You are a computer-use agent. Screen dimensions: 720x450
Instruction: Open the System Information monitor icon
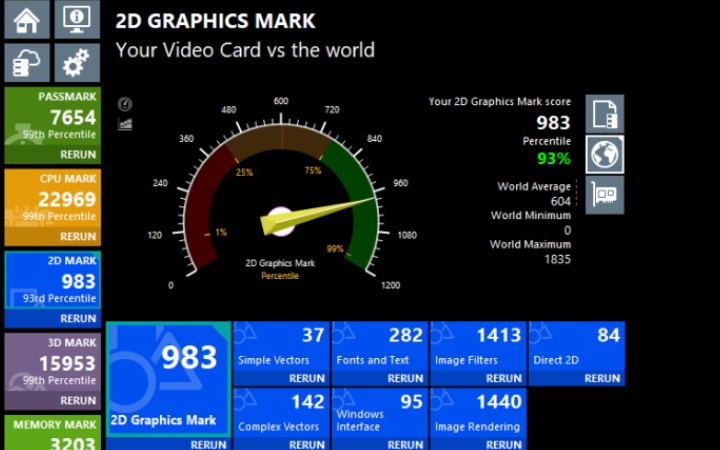click(77, 19)
